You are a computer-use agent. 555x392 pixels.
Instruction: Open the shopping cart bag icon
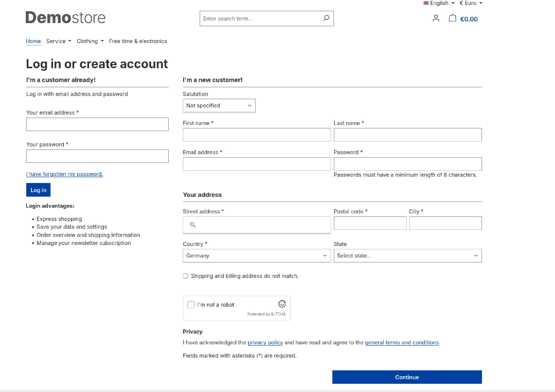tap(452, 18)
